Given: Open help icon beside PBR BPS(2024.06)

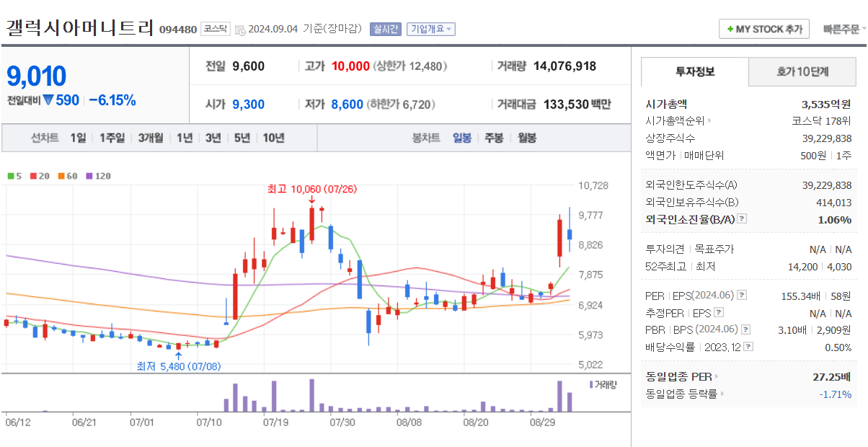Looking at the screenshot, I should pyautogui.click(x=745, y=329).
